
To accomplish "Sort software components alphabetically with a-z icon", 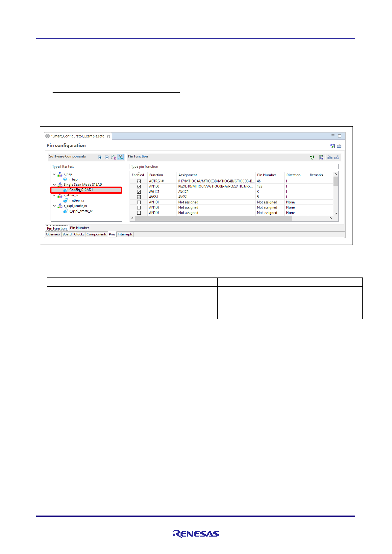I will click(113, 157).
